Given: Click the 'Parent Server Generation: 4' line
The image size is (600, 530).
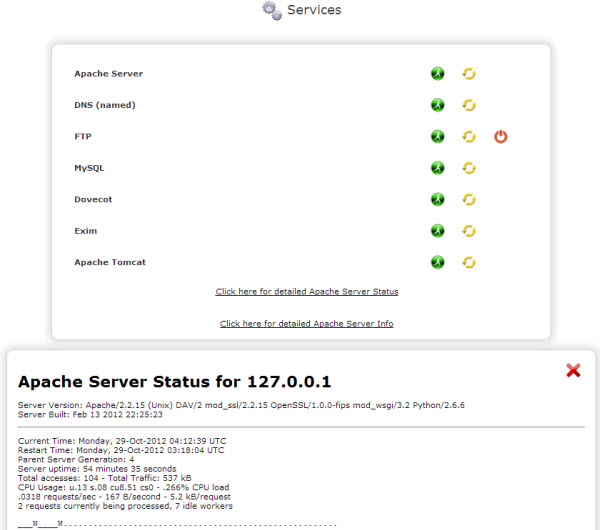Looking at the screenshot, I should [76, 460].
